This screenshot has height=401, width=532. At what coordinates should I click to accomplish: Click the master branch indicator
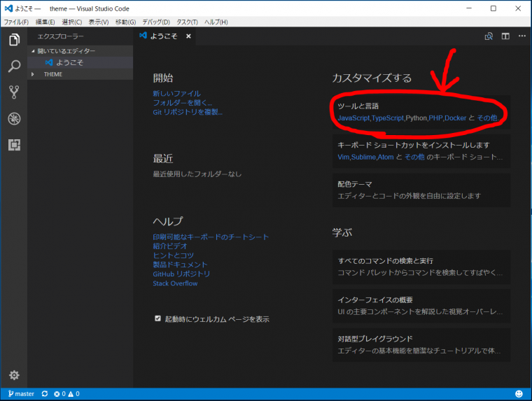click(x=21, y=393)
